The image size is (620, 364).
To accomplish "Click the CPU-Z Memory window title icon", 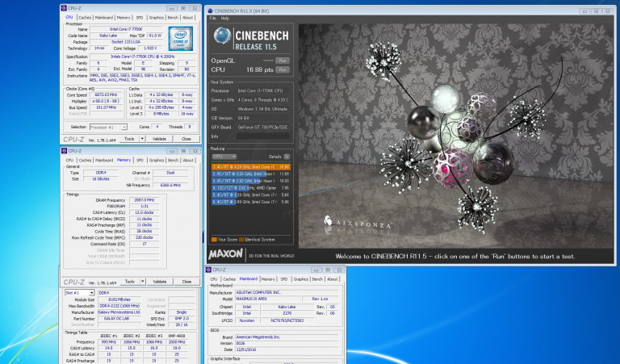I will click(65, 151).
